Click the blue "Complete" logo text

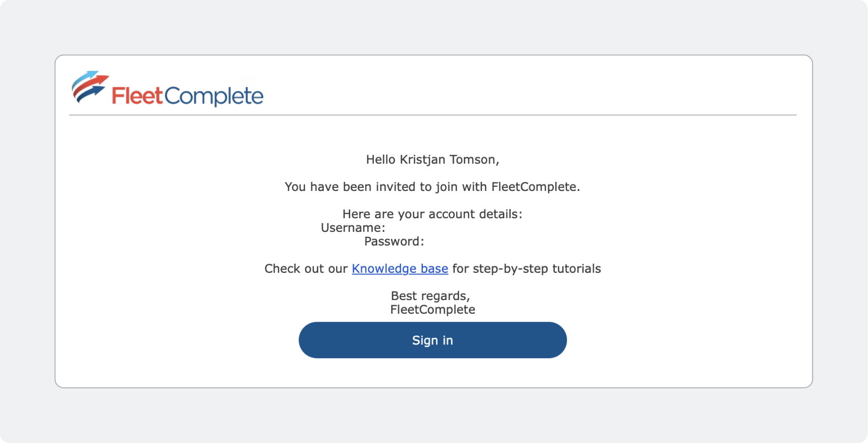click(214, 96)
